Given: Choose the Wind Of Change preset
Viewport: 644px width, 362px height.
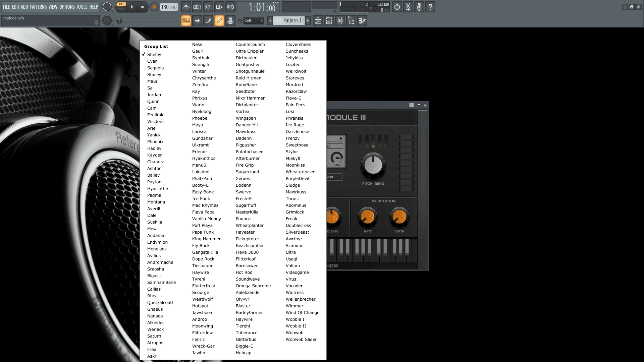Looking at the screenshot, I should pos(302,313).
